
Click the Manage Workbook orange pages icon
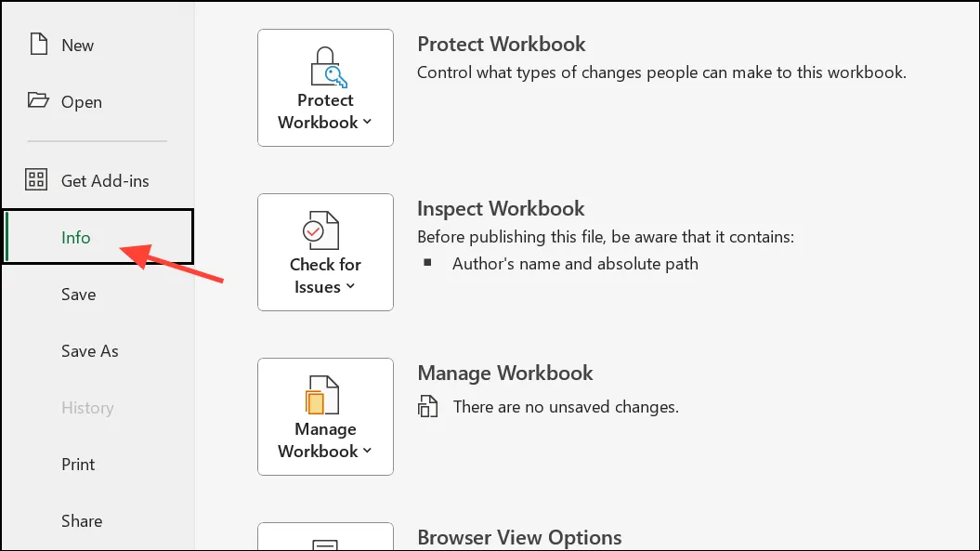click(322, 395)
